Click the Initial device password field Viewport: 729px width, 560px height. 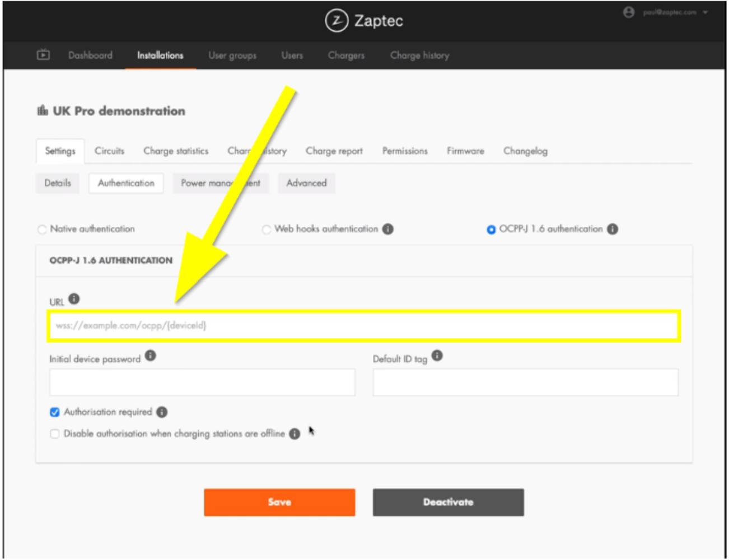pos(202,382)
